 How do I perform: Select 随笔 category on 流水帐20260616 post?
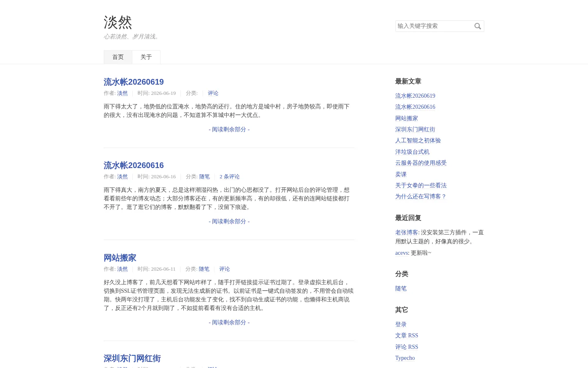coord(205,177)
